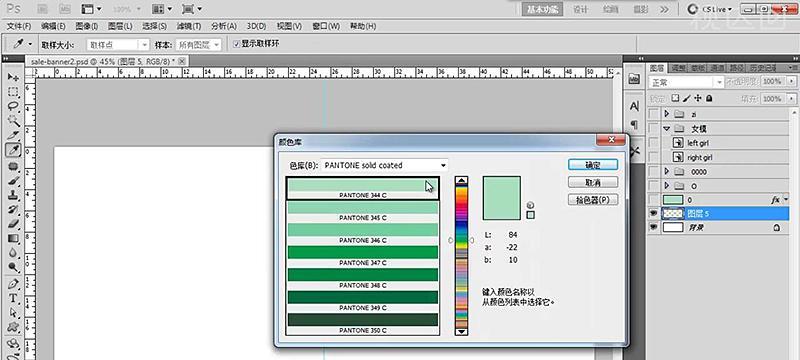
Task: Open the Paragraph panel icon
Action: pyautogui.click(x=634, y=124)
